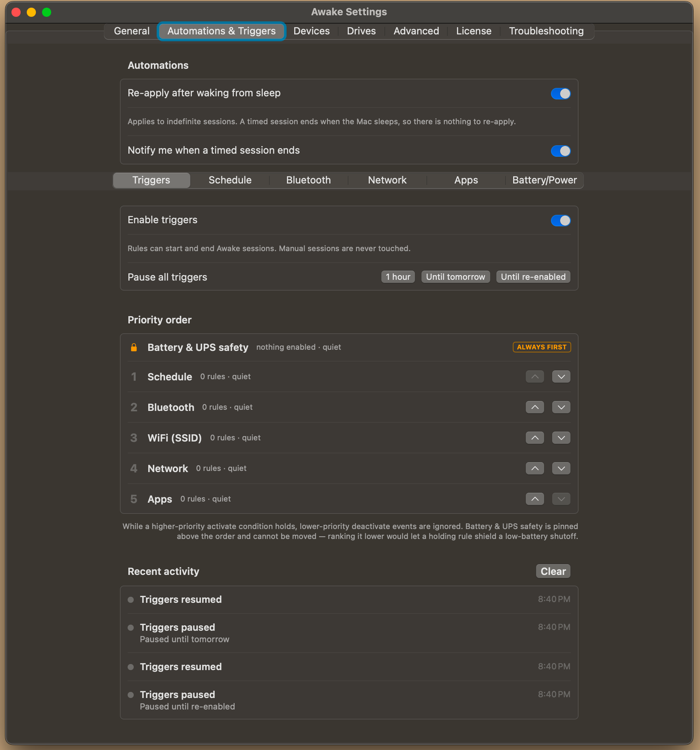Open the Troubleshooting tab
Screen dimensions: 700x750
(x=546, y=31)
